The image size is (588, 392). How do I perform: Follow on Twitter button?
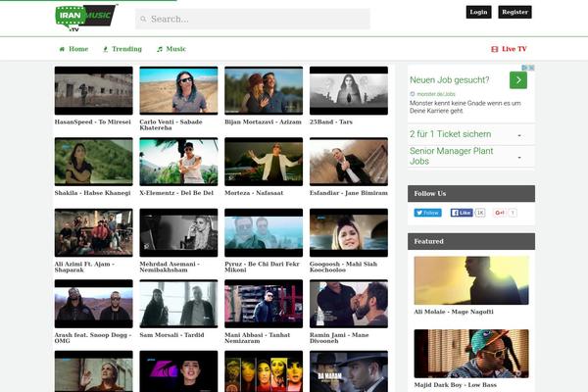tap(428, 213)
